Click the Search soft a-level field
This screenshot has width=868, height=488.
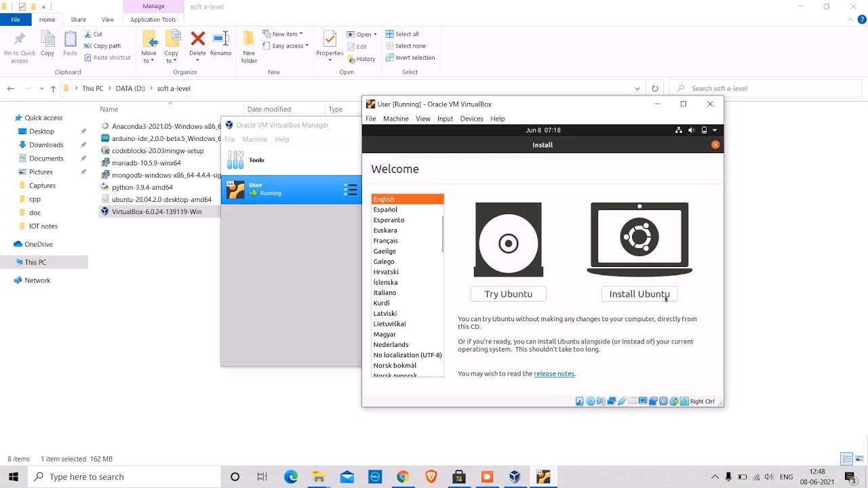pyautogui.click(x=766, y=88)
